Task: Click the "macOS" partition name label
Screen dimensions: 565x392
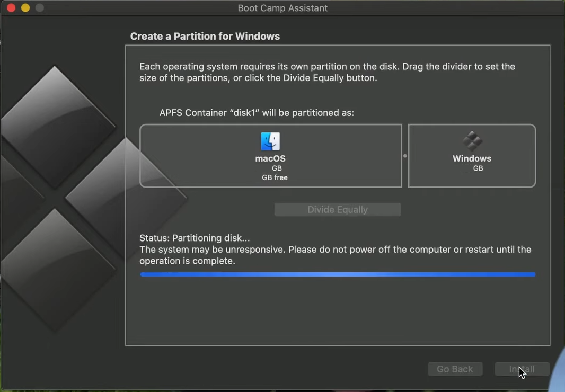Action: point(270,158)
